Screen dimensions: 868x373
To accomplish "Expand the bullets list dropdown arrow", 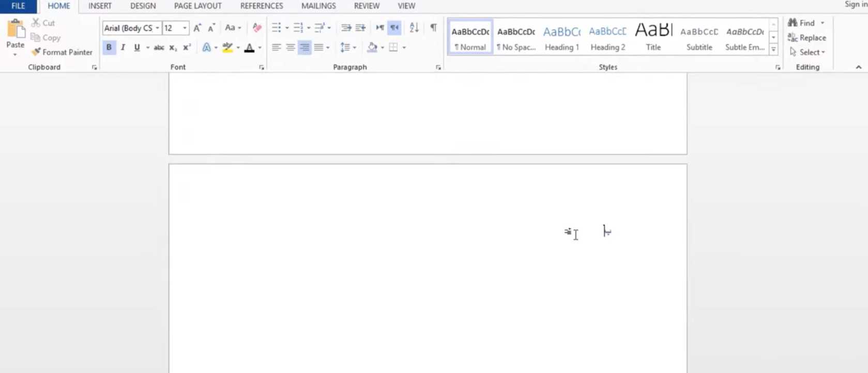I will pos(287,28).
